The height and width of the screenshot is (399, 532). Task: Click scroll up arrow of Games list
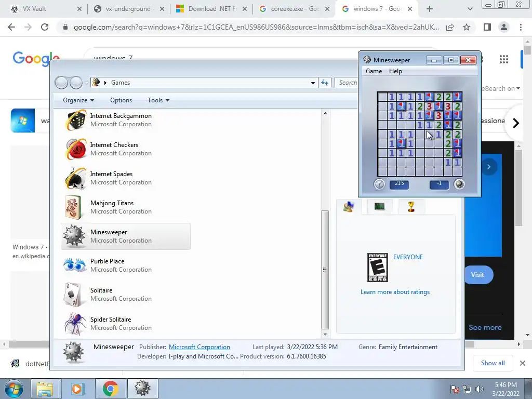point(325,113)
